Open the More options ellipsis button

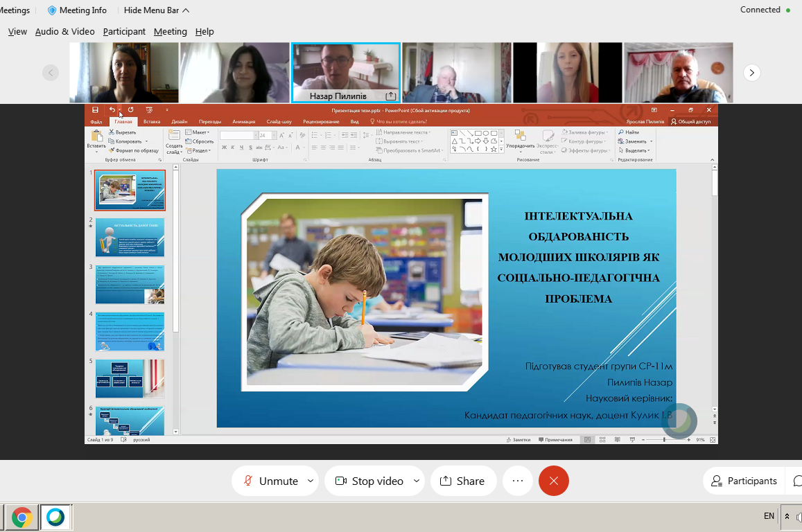click(x=517, y=481)
